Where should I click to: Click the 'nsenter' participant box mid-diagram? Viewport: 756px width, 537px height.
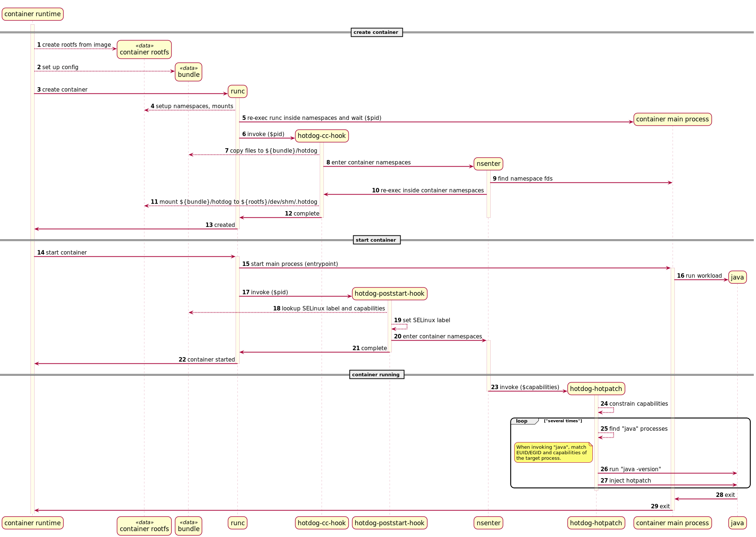point(488,164)
